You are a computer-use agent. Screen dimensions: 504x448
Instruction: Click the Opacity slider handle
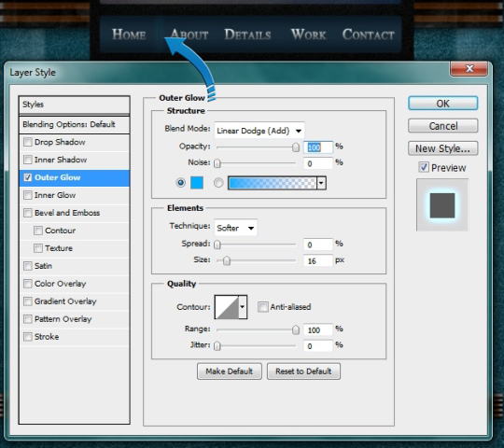[295, 147]
